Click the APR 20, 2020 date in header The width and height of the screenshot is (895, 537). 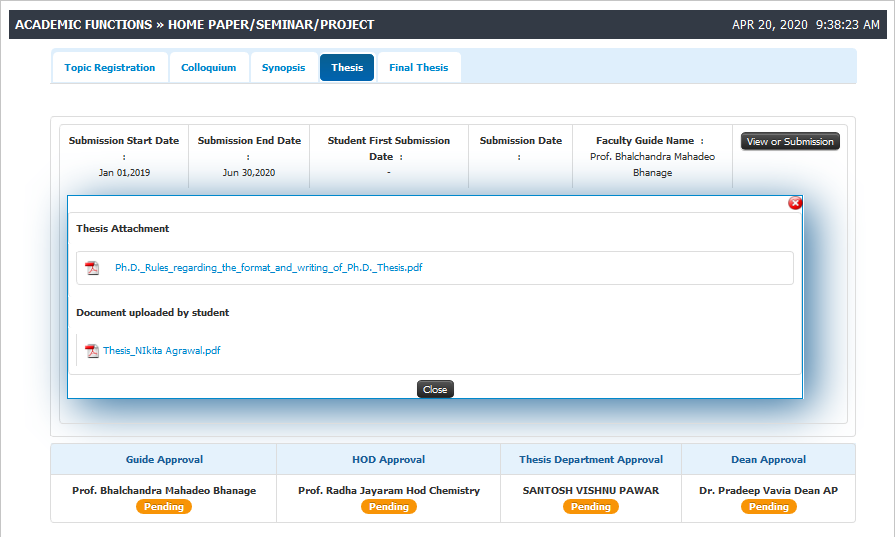pyautogui.click(x=769, y=25)
